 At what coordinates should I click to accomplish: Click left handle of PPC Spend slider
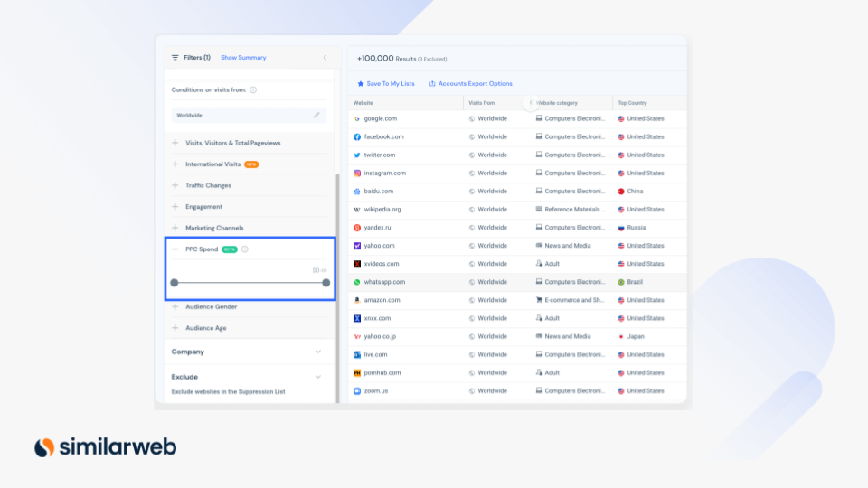pos(175,283)
